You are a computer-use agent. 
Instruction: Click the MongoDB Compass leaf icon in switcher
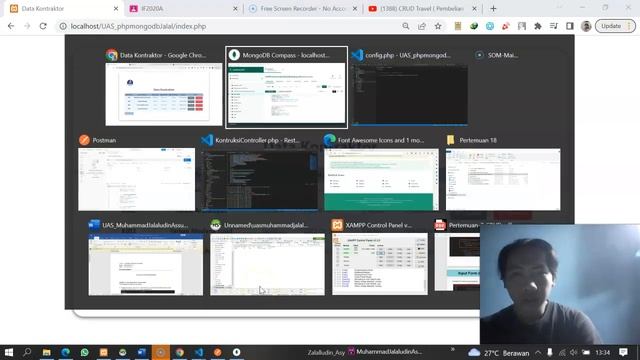(x=234, y=55)
